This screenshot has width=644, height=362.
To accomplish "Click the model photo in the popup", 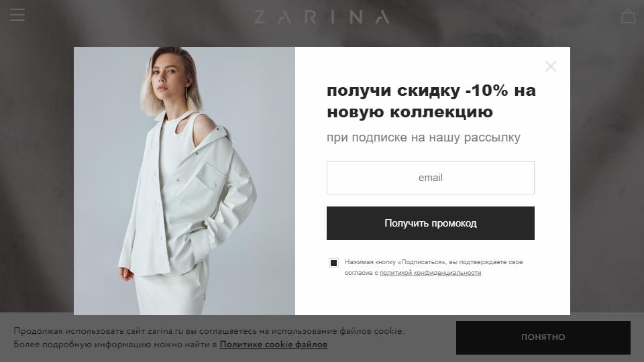I will [184, 180].
